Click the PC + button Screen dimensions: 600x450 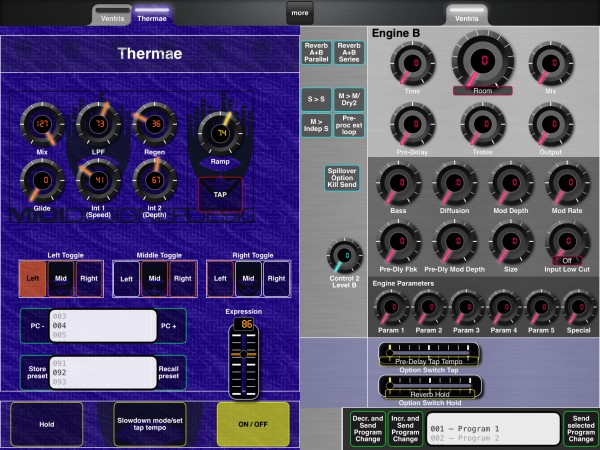[x=170, y=326]
